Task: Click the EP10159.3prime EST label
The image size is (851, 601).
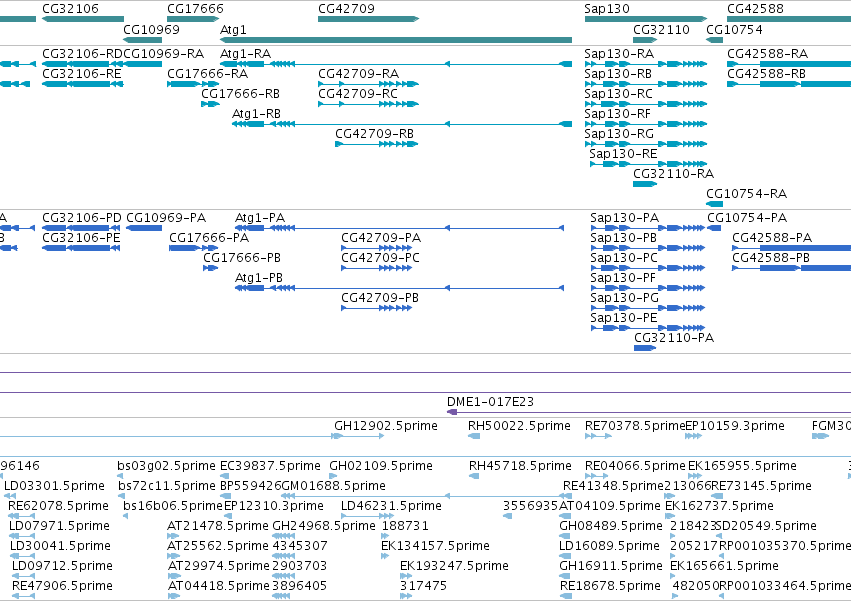Action: click(x=735, y=426)
